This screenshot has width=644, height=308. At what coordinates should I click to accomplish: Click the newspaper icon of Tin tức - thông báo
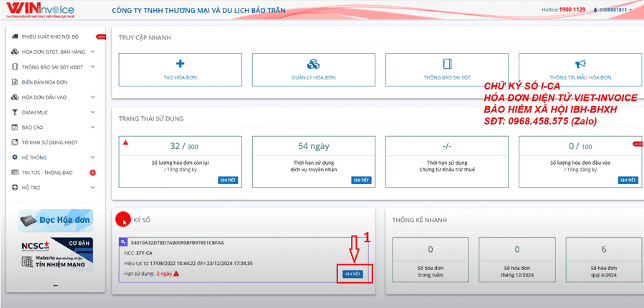pyautogui.click(x=15, y=173)
